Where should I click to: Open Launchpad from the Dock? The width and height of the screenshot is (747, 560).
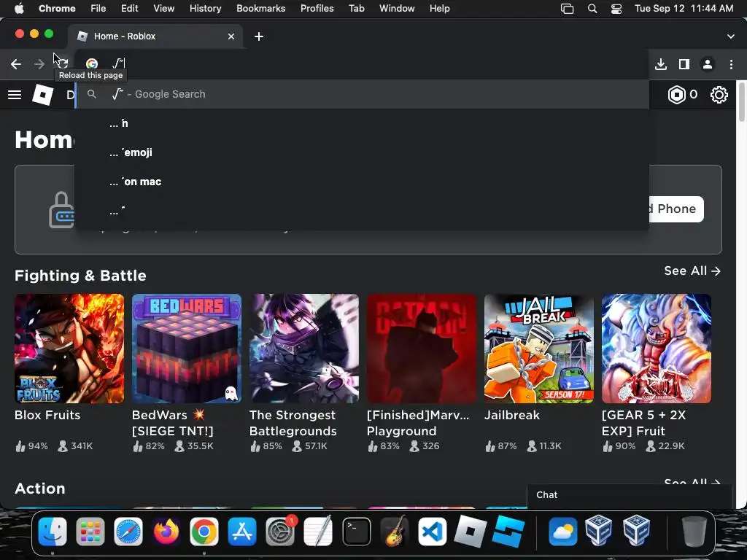[90, 531]
